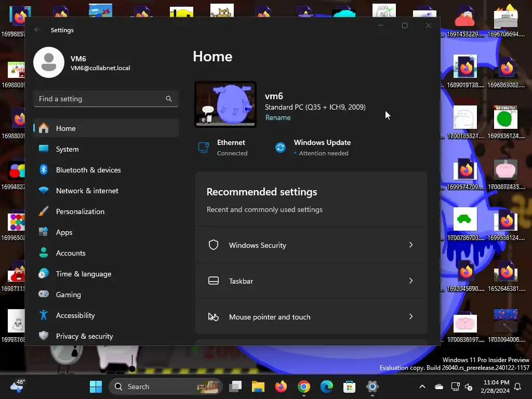Click the Find a setting search box
The image size is (532, 399).
click(106, 99)
